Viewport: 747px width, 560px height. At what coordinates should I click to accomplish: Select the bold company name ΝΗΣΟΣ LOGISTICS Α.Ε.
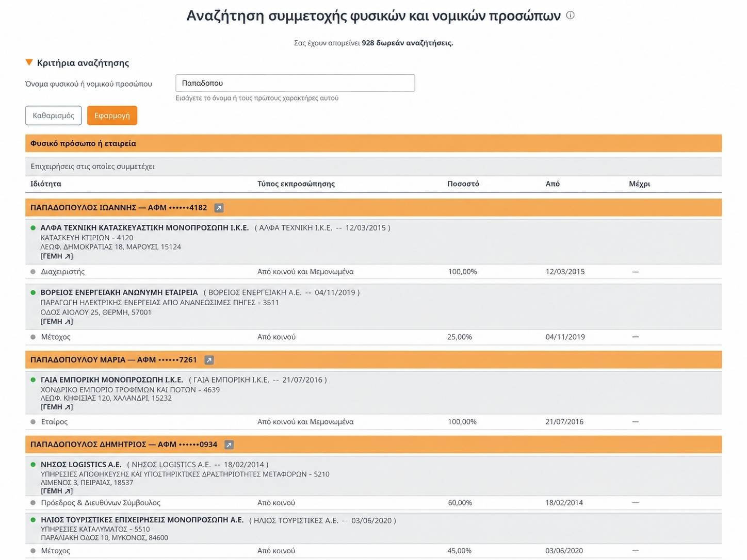pos(81,465)
